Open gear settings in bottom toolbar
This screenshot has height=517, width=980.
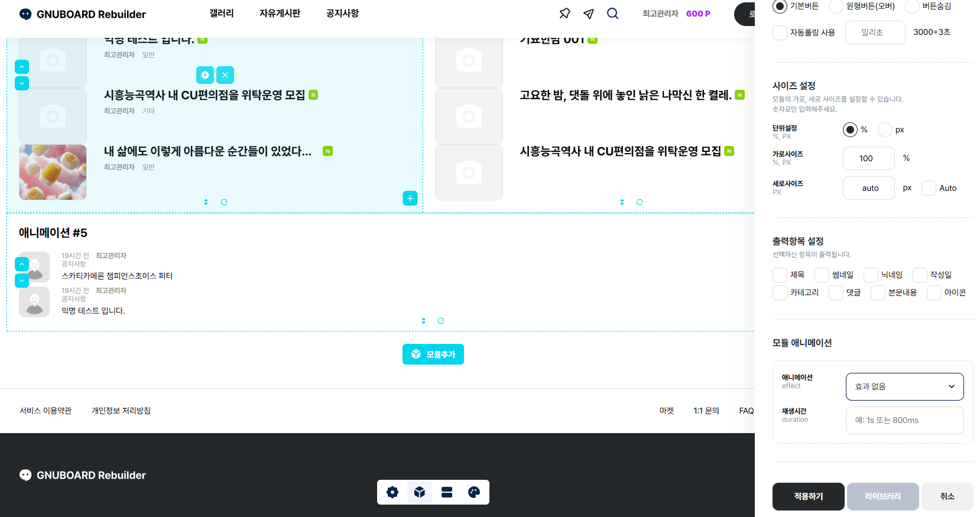[392, 492]
